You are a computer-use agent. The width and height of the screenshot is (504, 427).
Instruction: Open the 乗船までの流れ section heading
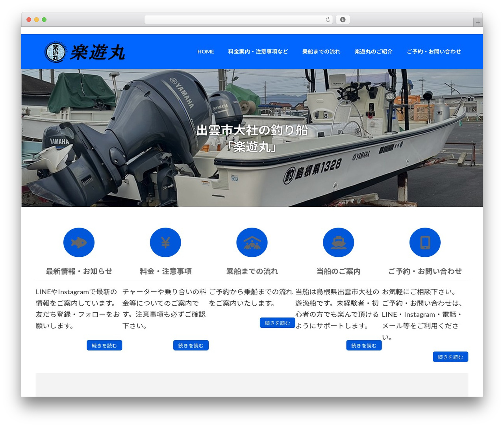[x=252, y=271]
